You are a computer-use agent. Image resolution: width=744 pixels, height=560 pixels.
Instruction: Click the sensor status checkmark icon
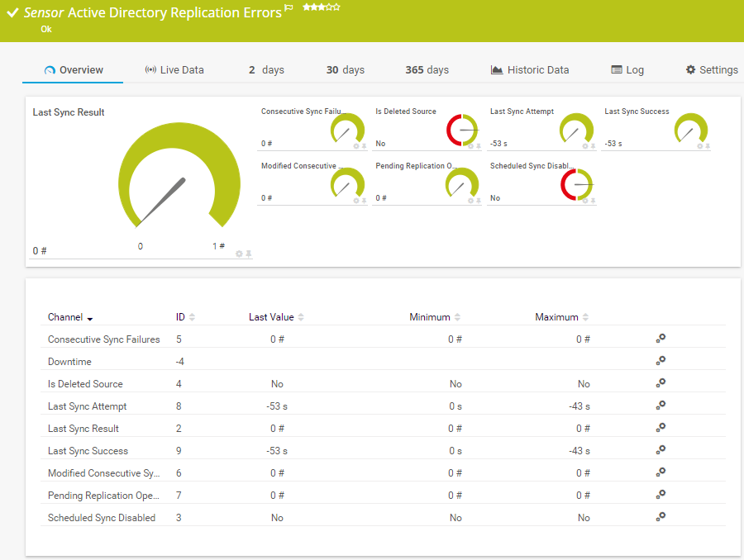pos(12,13)
